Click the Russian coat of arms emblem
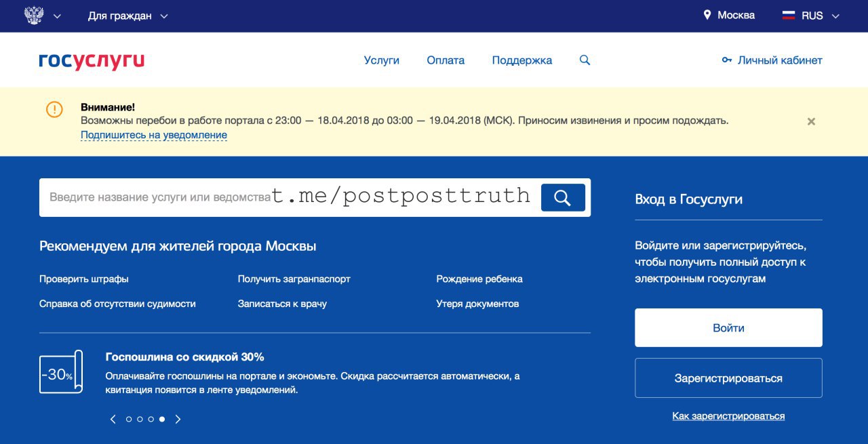868x444 pixels. pos(34,16)
